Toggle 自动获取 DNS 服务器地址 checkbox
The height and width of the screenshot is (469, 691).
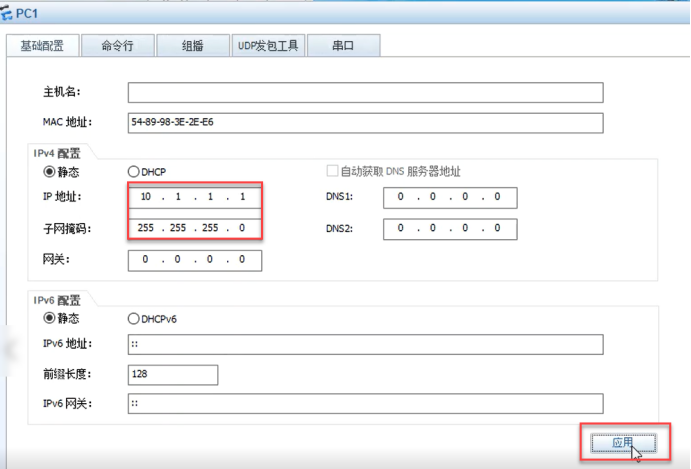(x=333, y=172)
